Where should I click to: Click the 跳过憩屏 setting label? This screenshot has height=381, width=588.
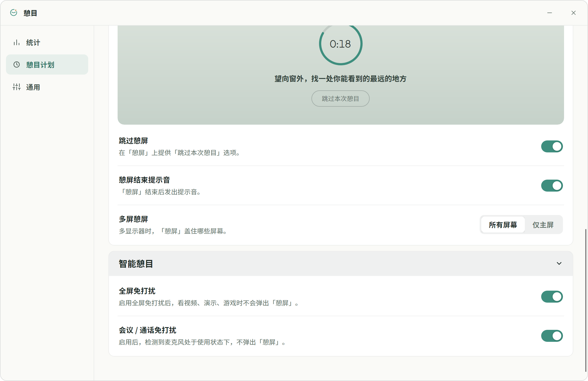pyautogui.click(x=133, y=141)
